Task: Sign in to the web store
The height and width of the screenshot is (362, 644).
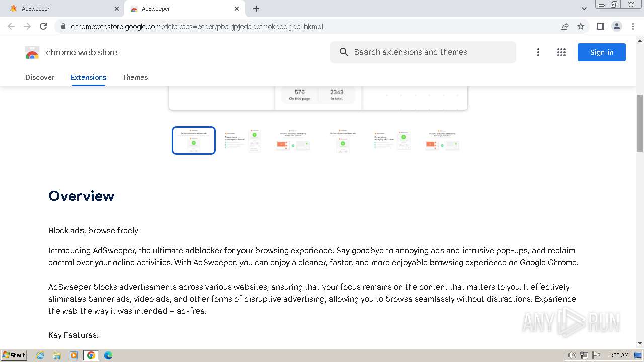Action: tap(602, 52)
